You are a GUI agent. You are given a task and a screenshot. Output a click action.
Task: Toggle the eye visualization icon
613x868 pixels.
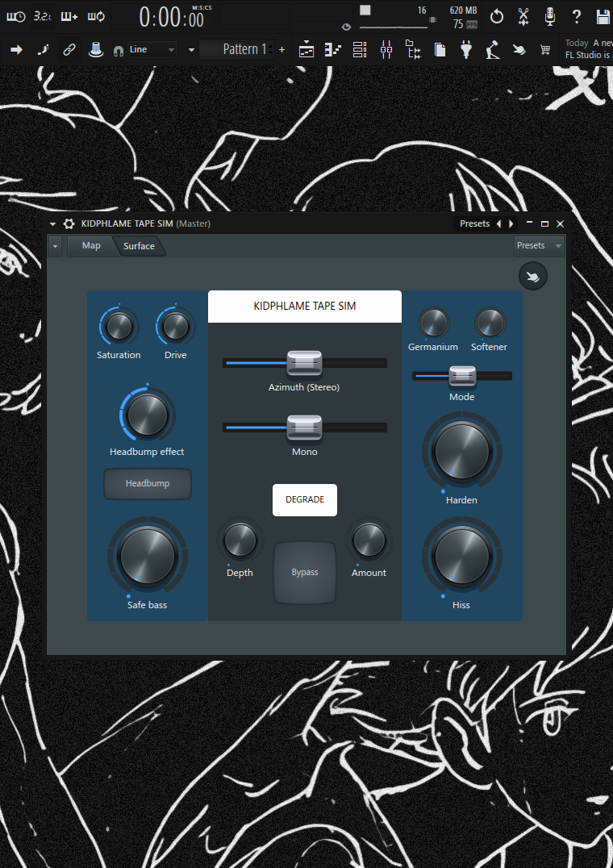(x=346, y=26)
